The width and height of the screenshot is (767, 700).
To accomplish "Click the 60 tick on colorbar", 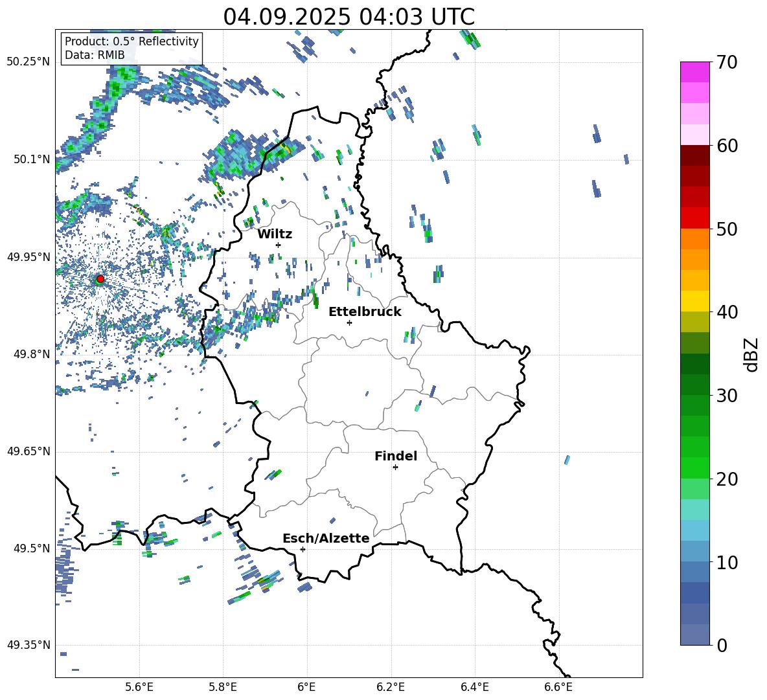I will point(727,146).
